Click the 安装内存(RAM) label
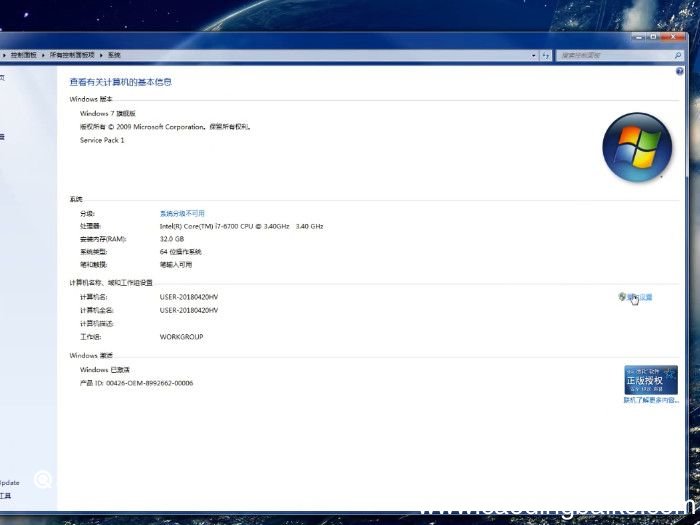This screenshot has height=525, width=700. (103, 239)
